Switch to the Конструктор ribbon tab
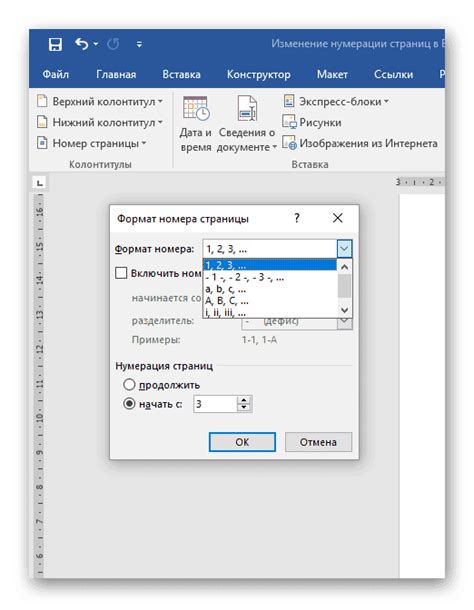 [x=258, y=74]
